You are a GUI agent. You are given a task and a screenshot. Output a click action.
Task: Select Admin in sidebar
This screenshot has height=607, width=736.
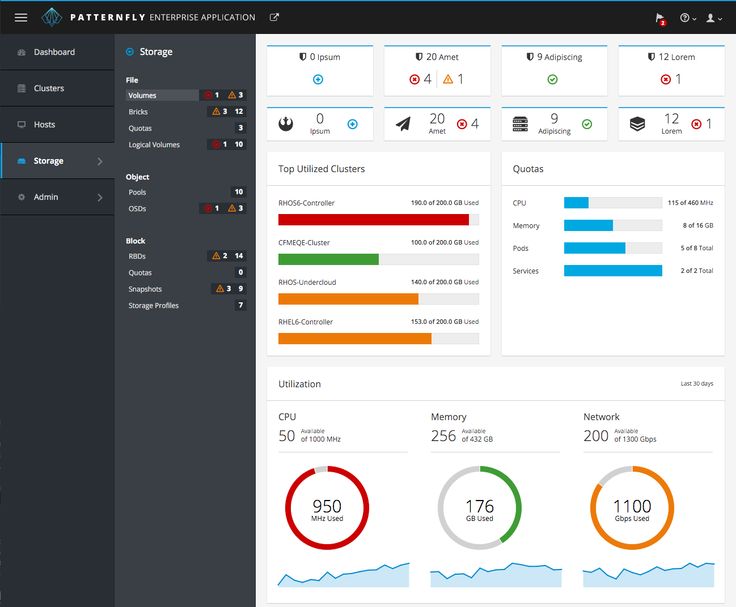57,197
